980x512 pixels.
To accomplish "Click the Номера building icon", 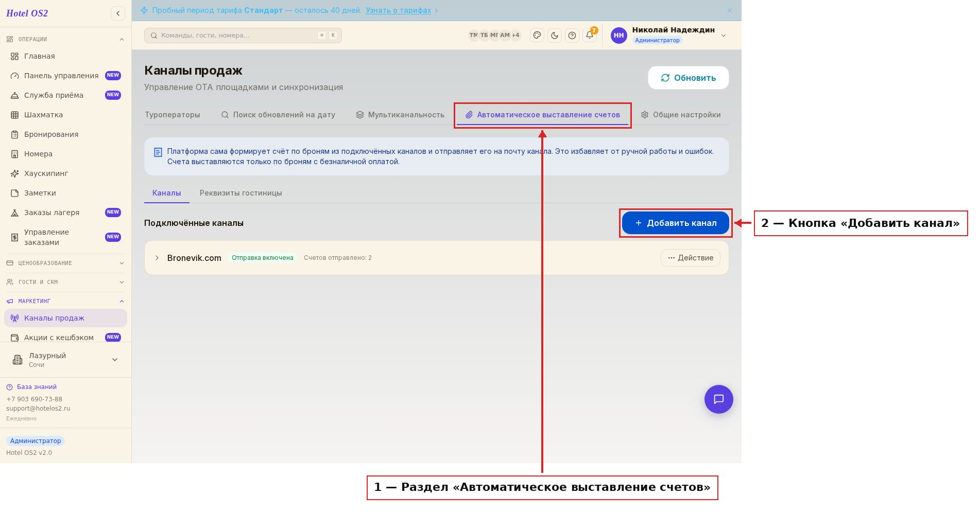I will [15, 154].
